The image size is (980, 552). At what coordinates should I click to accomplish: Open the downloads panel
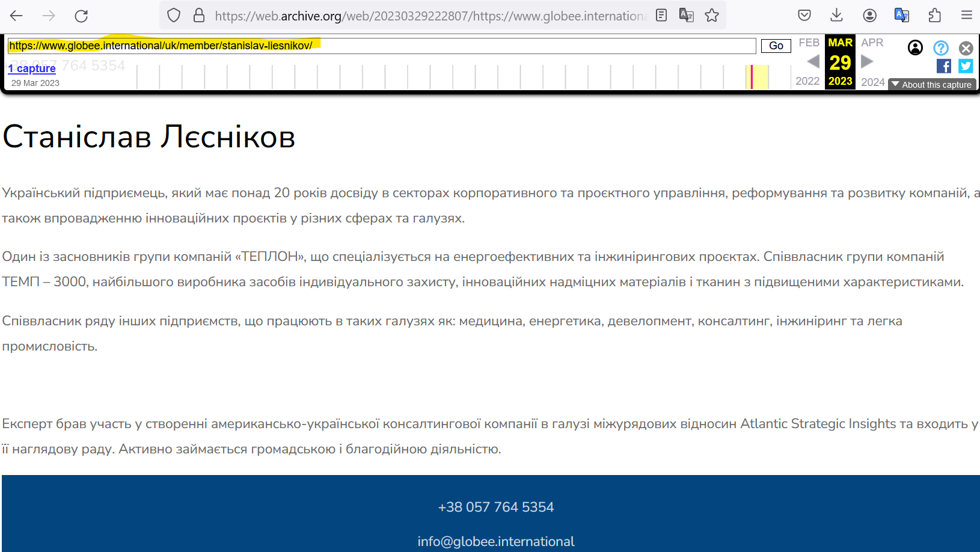[836, 16]
